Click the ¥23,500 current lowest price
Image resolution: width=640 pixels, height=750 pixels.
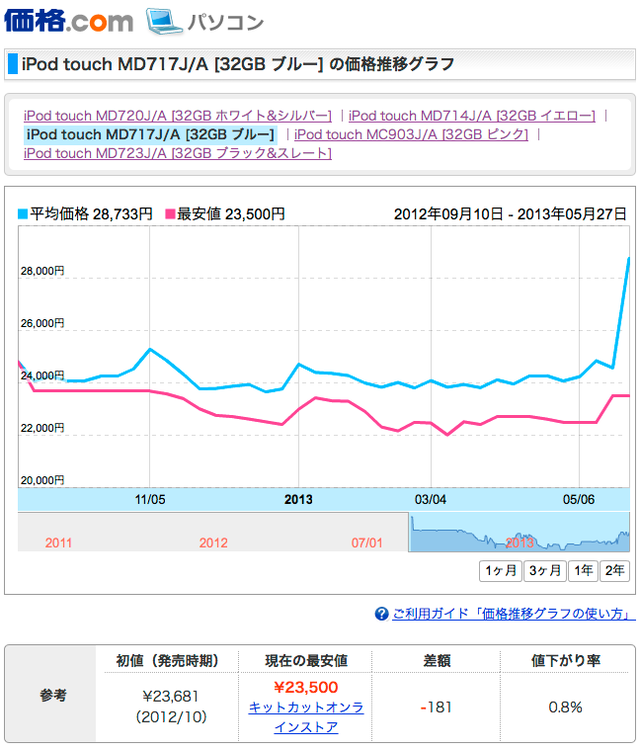coord(306,687)
